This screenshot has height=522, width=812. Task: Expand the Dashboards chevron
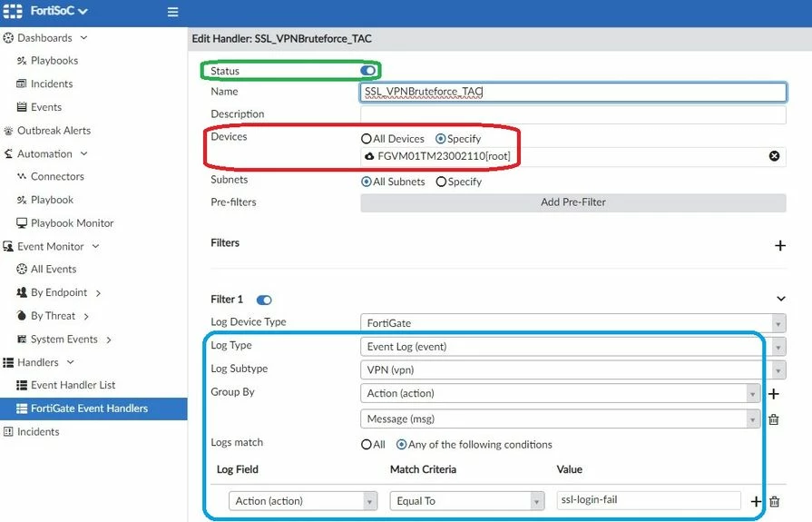83,38
